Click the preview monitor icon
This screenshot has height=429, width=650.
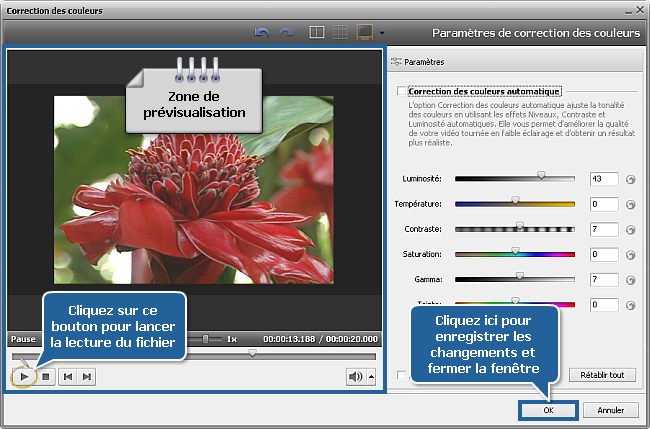[x=365, y=33]
